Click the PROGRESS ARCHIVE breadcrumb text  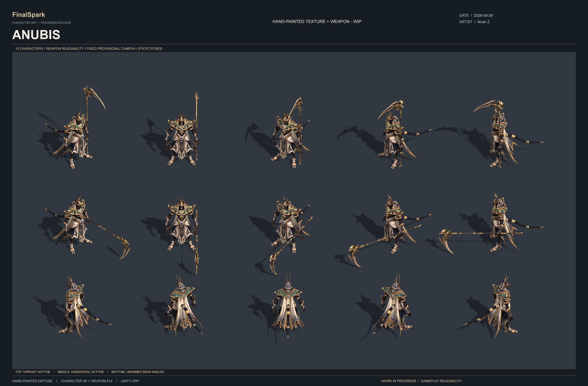click(56, 23)
